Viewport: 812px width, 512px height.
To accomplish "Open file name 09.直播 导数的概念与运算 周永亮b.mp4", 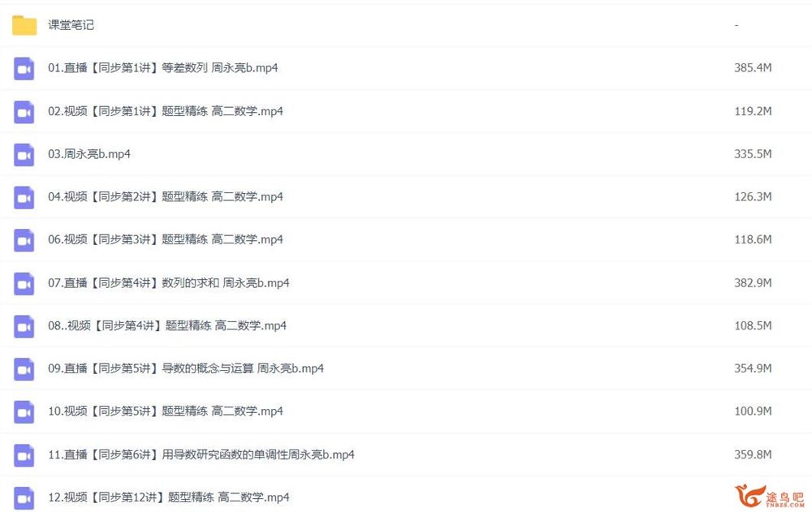I will click(186, 368).
